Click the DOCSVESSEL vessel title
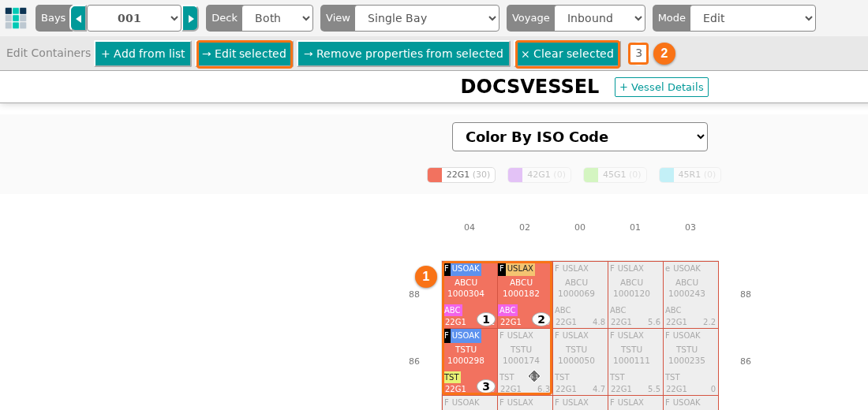This screenshot has height=410, width=868. (x=529, y=87)
